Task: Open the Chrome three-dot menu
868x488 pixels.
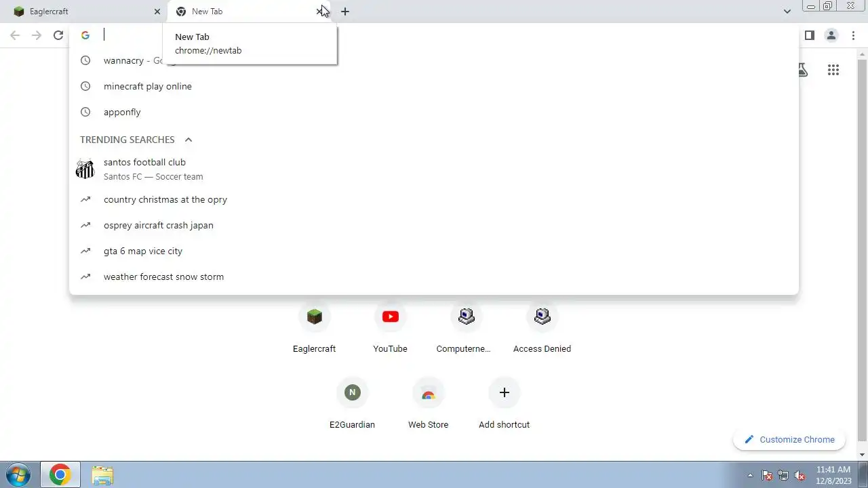Action: [x=853, y=35]
